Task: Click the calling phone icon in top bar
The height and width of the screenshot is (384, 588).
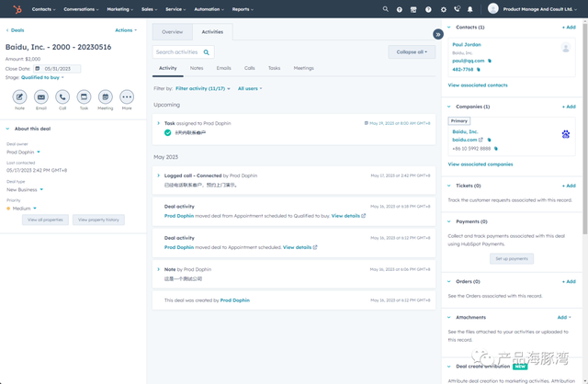Action: 457,9
